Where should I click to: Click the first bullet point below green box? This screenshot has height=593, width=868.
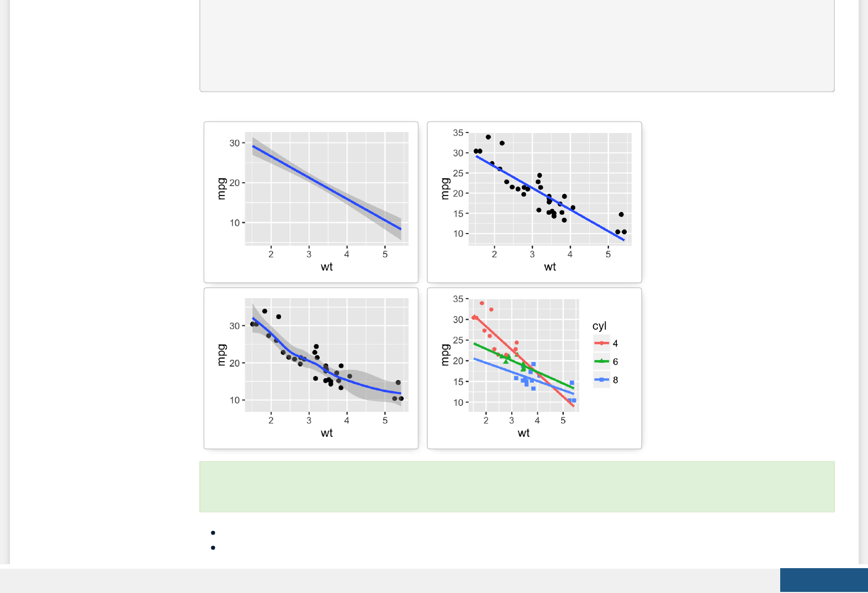[x=213, y=533]
